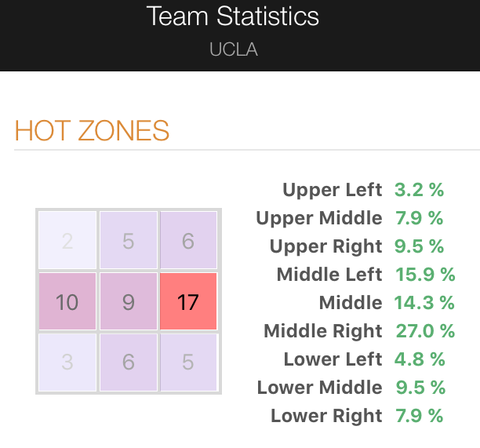
Task: Select the upper middle zone showing 5
Action: coord(129,240)
